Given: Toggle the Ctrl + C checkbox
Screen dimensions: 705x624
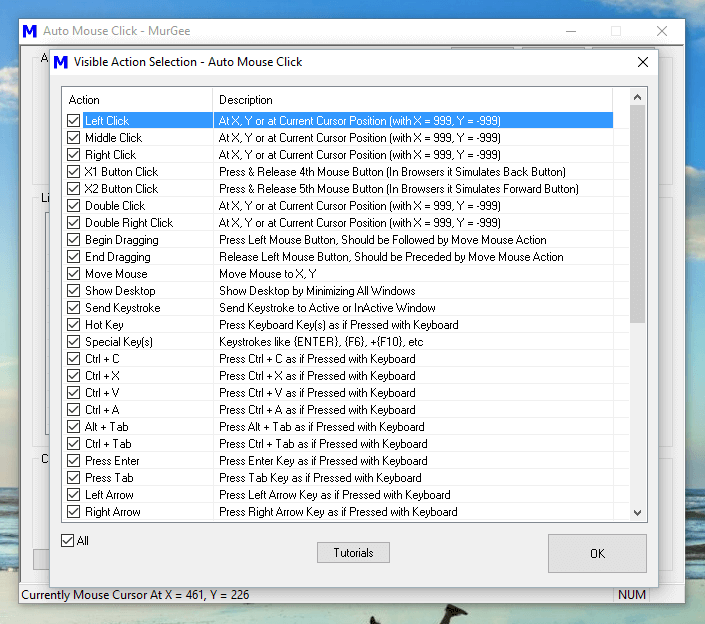Looking at the screenshot, I should (x=73, y=359).
